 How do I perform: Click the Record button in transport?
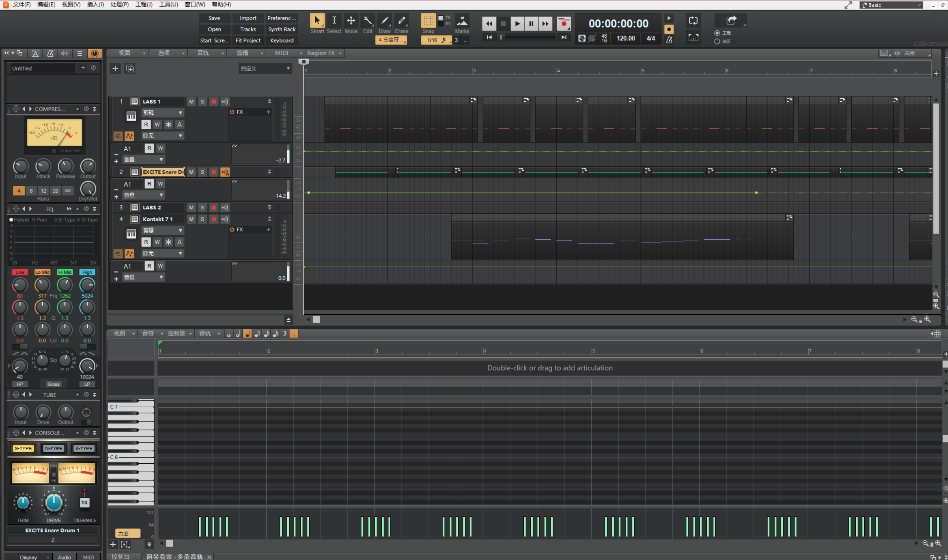point(564,24)
